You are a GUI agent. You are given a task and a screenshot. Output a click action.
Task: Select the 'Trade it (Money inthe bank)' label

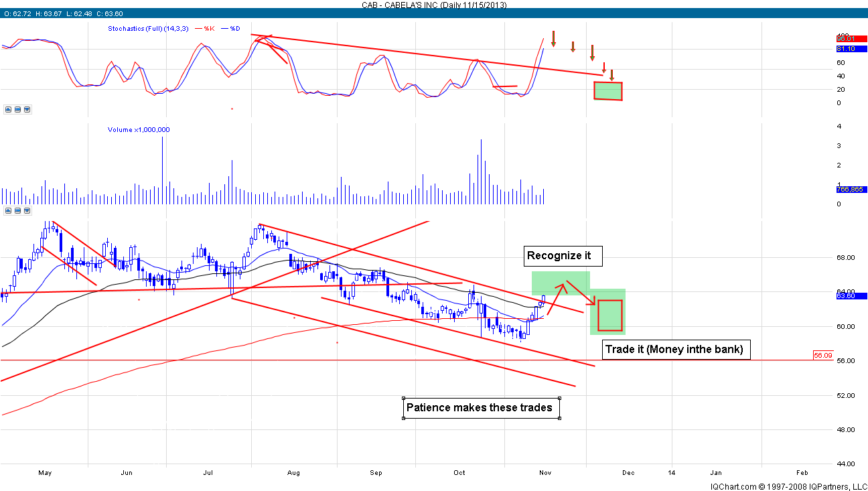674,350
